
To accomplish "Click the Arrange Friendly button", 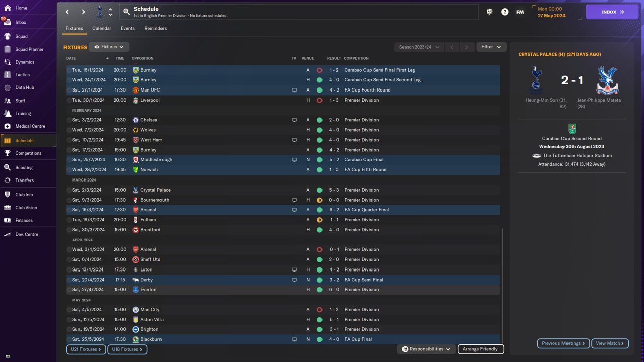I will [480, 349].
